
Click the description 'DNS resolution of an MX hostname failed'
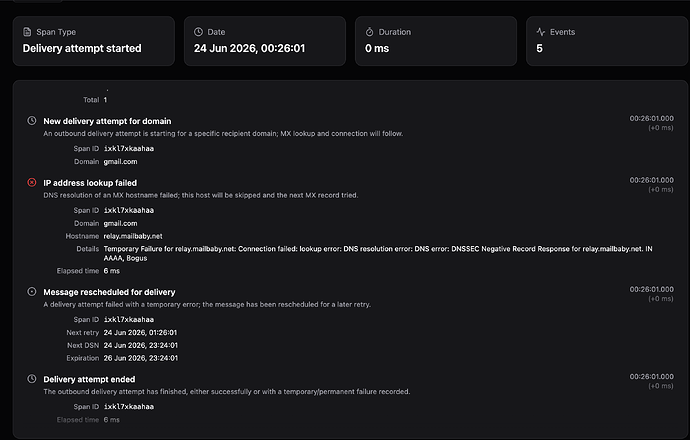(x=201, y=195)
